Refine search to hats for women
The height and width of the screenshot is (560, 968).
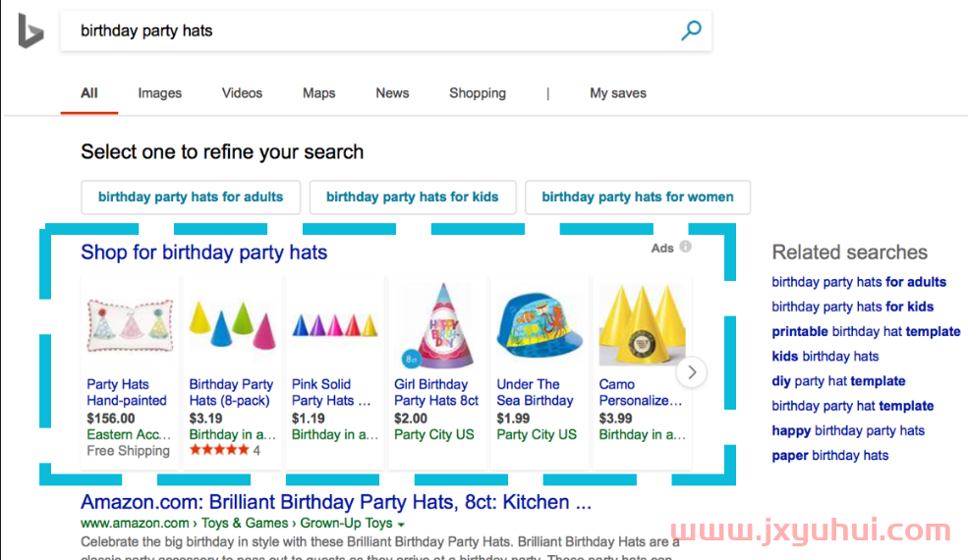coord(638,196)
